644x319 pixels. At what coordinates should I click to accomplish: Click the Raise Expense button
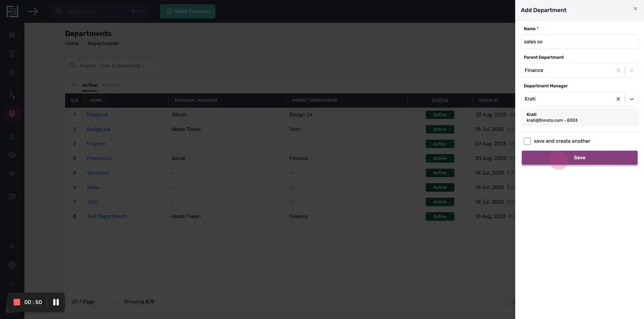[x=187, y=11]
